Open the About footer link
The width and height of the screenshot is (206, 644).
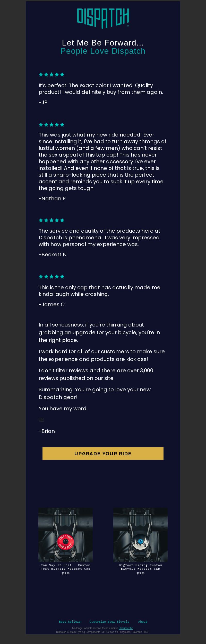tap(143, 622)
